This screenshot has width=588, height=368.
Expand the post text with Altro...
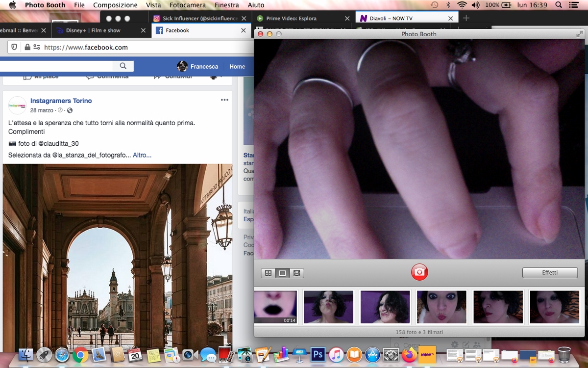pyautogui.click(x=142, y=155)
